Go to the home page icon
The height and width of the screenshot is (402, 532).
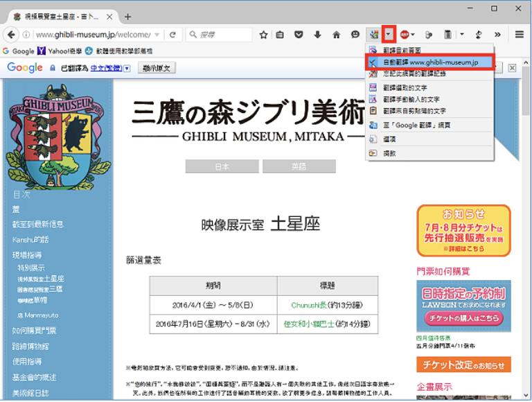click(x=336, y=35)
